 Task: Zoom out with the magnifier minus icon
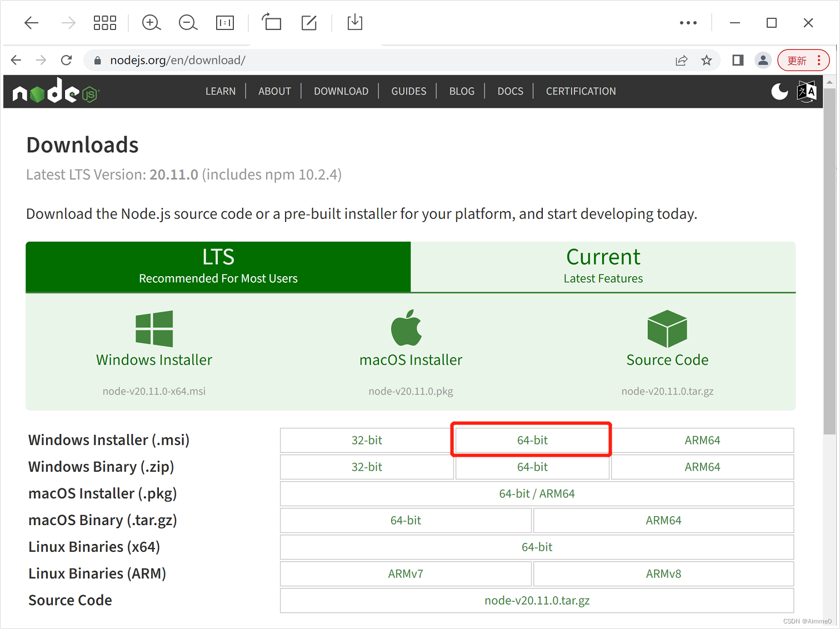[188, 23]
